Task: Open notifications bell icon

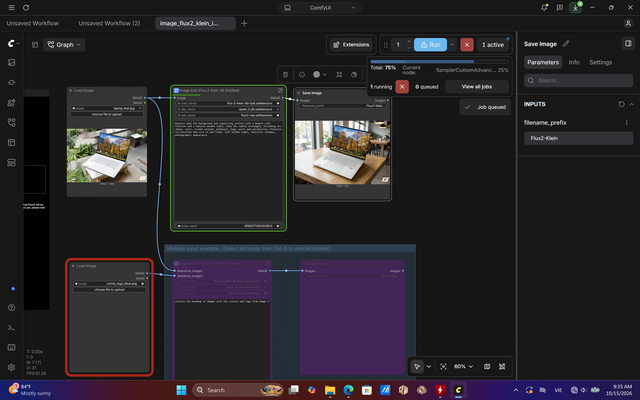Action: 544,8
